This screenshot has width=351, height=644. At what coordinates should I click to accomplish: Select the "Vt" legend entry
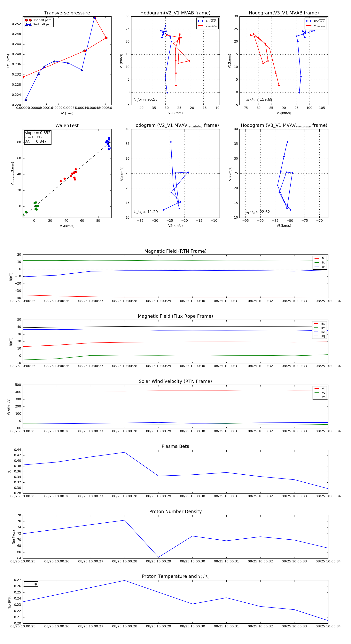click(x=320, y=393)
